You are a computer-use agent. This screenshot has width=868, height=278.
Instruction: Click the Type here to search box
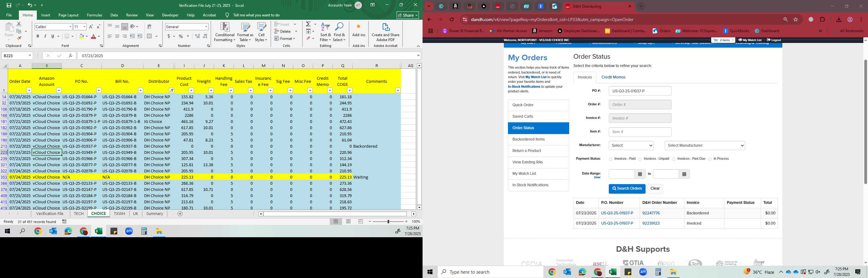[x=490, y=272]
